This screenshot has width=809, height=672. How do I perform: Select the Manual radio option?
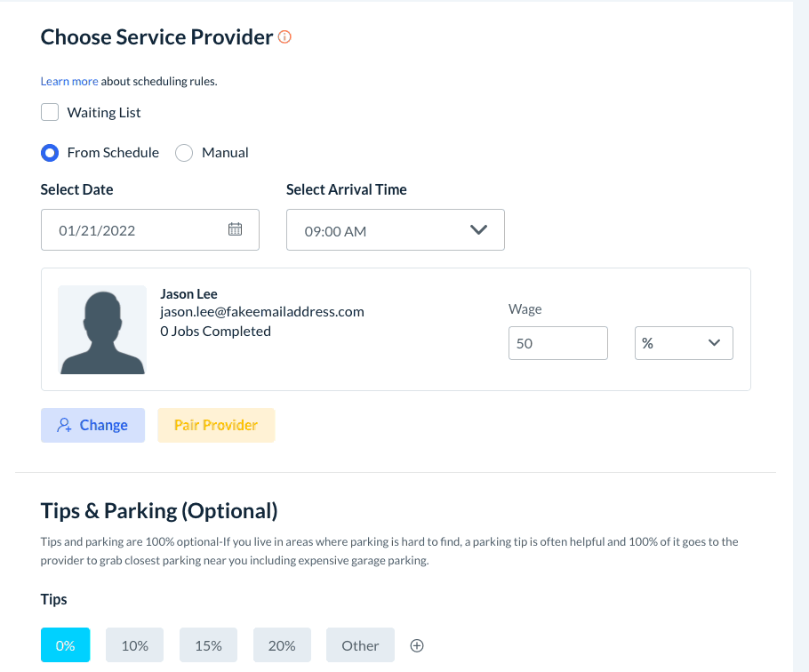(x=184, y=153)
